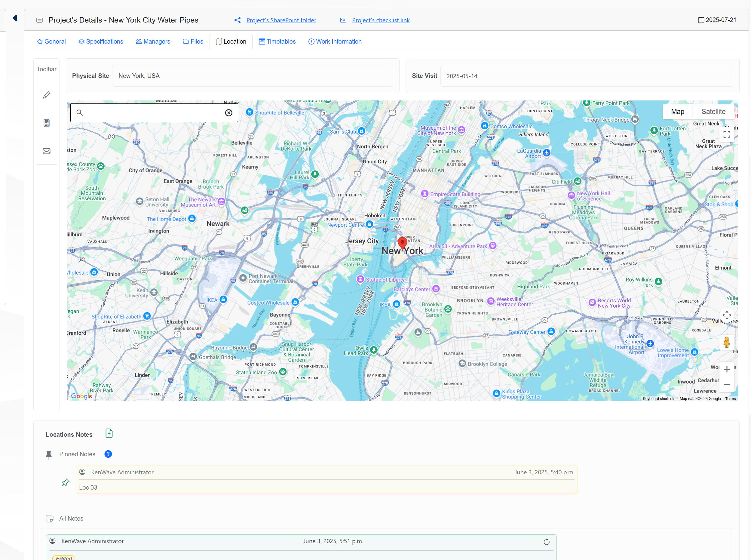751x560 pixels.
Task: Open map camera controls
Action: tap(727, 315)
